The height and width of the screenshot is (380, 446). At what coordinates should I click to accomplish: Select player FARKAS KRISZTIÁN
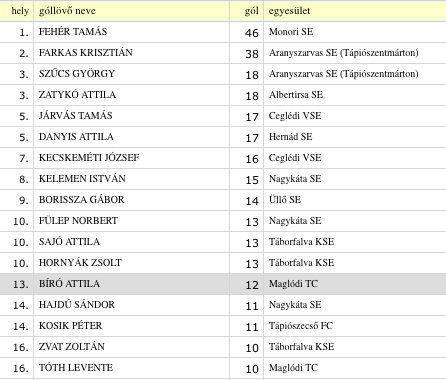(x=86, y=53)
